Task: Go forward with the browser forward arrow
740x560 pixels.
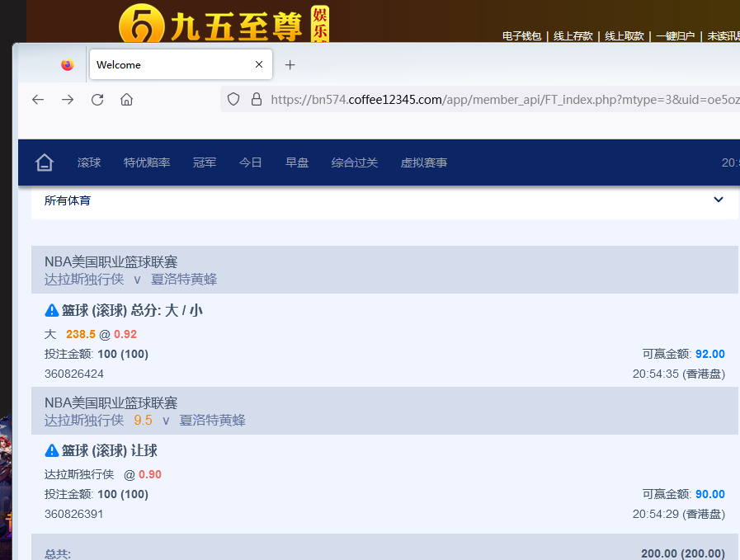Action: coord(68,100)
